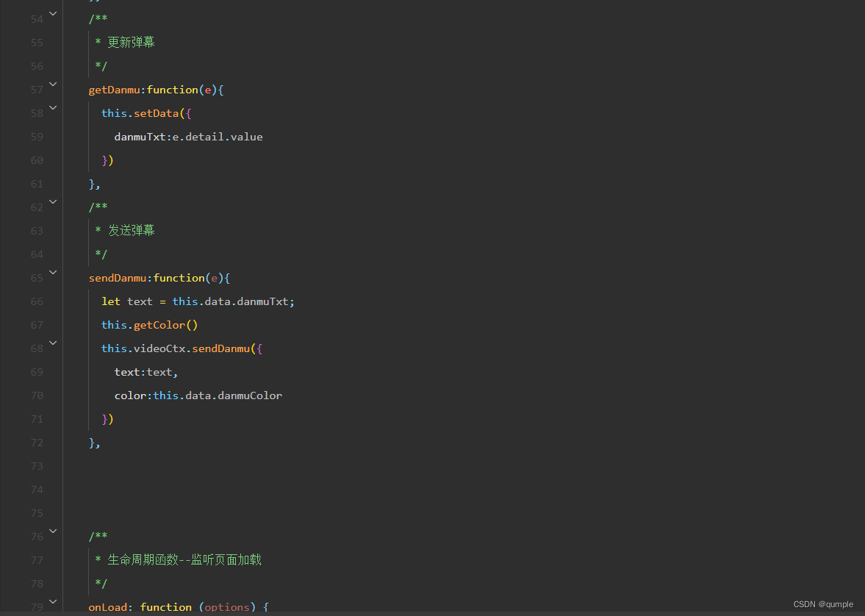Click the setData call on line 58
Viewport: 865px width, 616px height.
tap(156, 113)
